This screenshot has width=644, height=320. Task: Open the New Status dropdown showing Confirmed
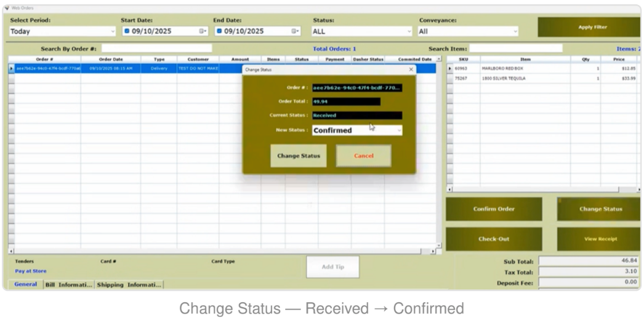[x=357, y=130]
